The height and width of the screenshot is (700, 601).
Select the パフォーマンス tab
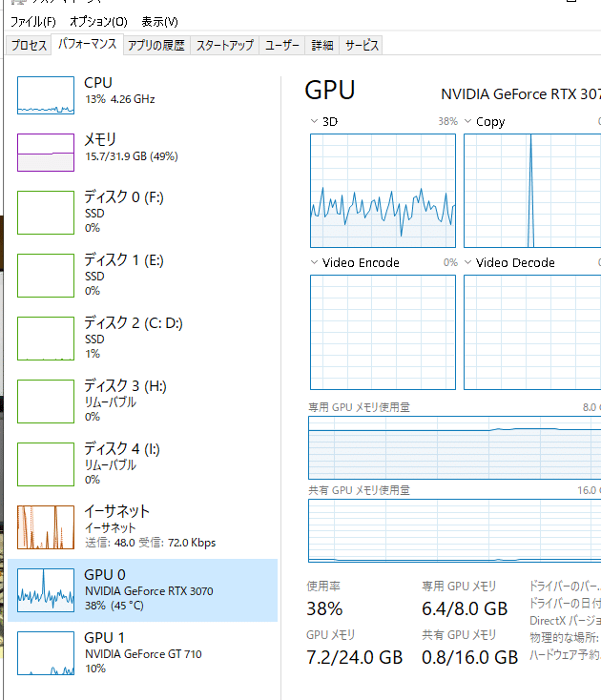pyautogui.click(x=87, y=44)
